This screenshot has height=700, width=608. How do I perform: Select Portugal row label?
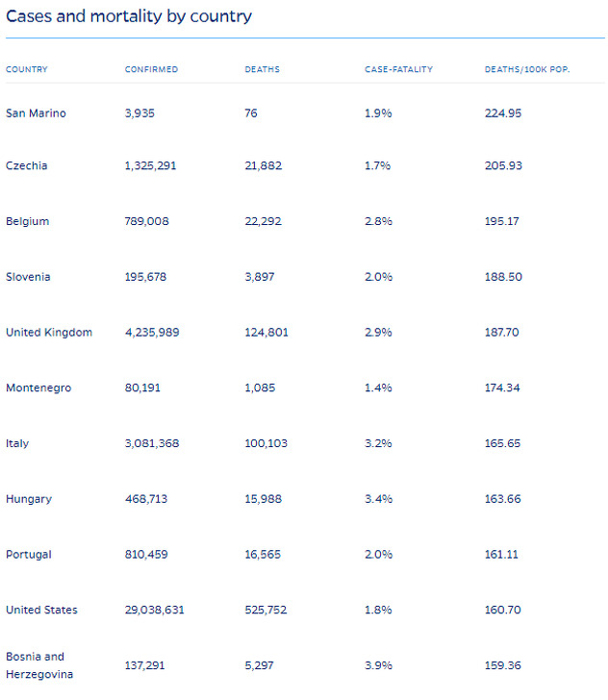29,555
